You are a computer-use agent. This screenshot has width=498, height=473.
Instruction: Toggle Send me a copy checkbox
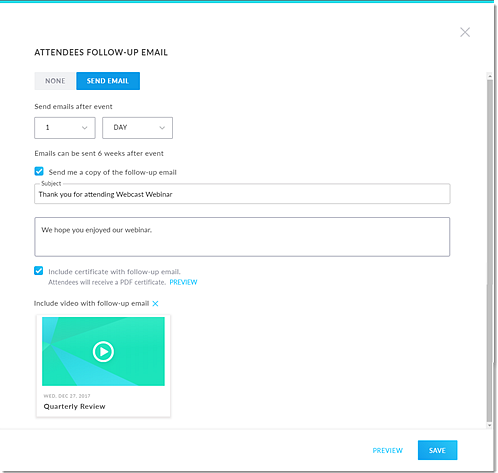pyautogui.click(x=39, y=171)
